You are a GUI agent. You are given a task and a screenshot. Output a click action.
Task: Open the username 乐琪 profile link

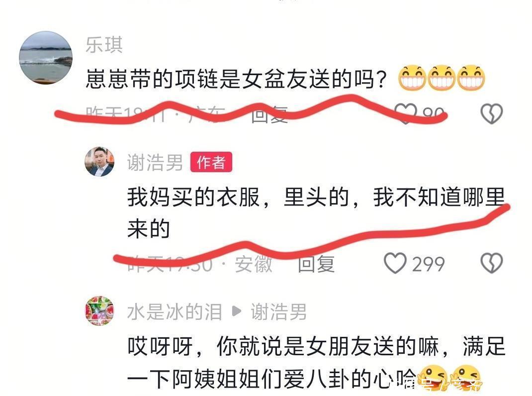[104, 44]
